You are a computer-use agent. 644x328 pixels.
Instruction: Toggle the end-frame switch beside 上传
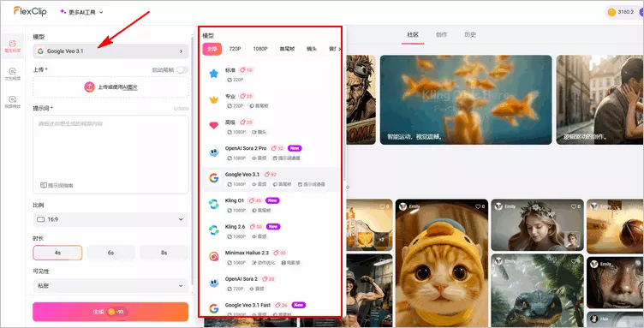pyautogui.click(x=182, y=69)
